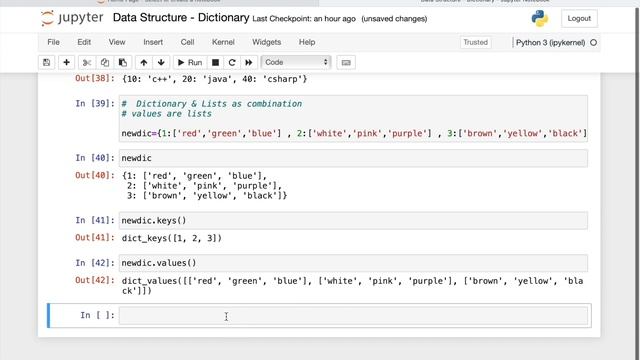
Task: Move selected cell down arrow
Action: pyautogui.click(x=161, y=62)
